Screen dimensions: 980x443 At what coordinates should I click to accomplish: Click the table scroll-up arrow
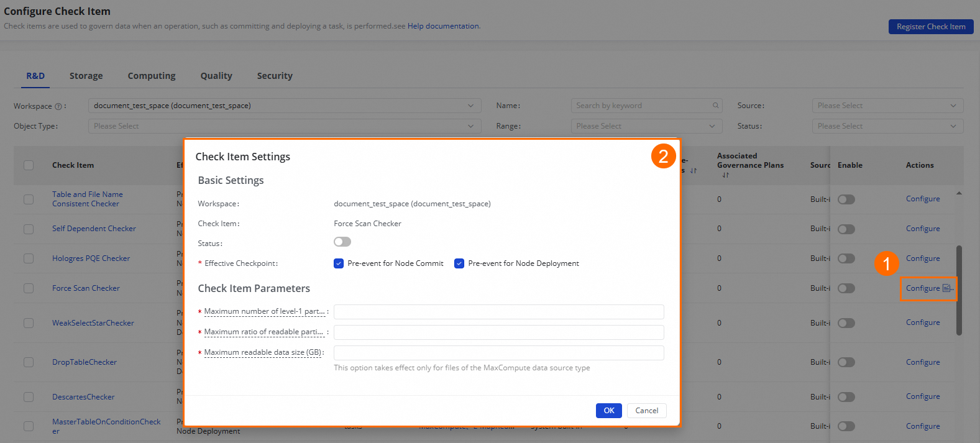click(959, 193)
